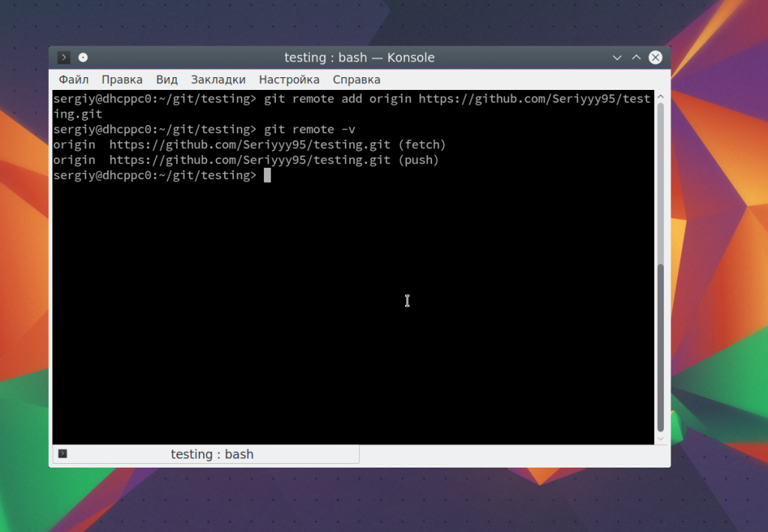Viewport: 768px width, 532px height.
Task: Click the scrollbar down arrow
Action: (x=661, y=438)
